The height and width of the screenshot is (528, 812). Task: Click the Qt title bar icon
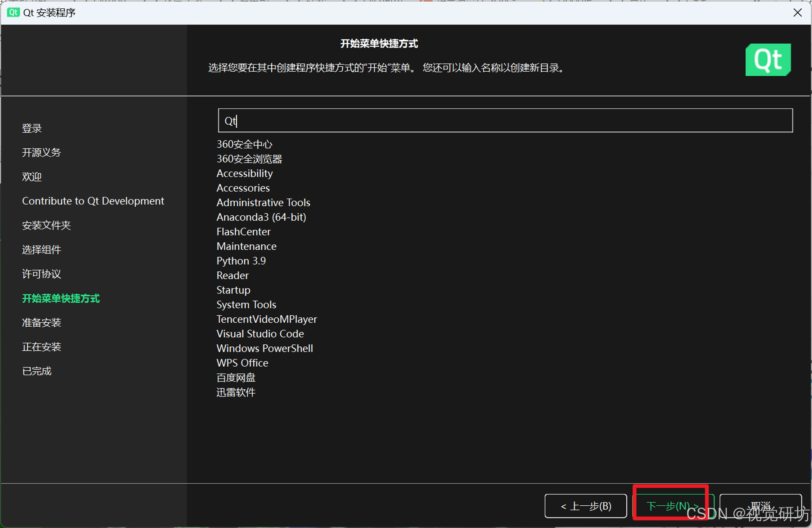click(x=13, y=12)
